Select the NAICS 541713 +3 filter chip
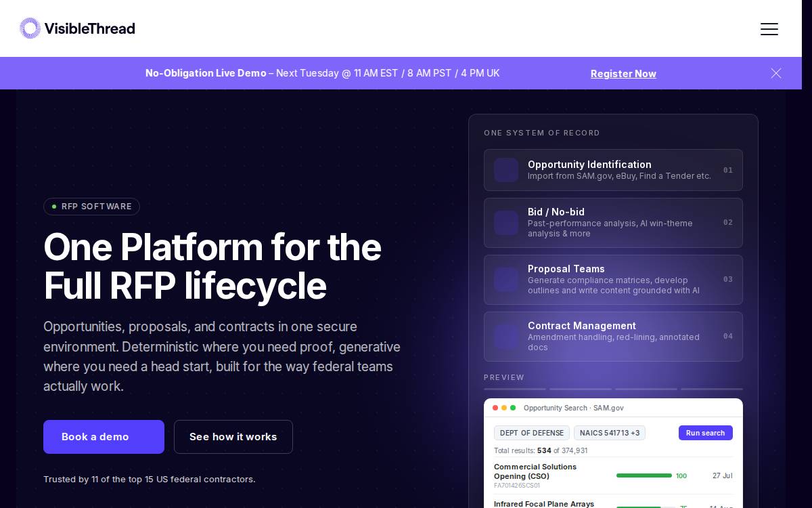The image size is (812, 508). (x=610, y=433)
